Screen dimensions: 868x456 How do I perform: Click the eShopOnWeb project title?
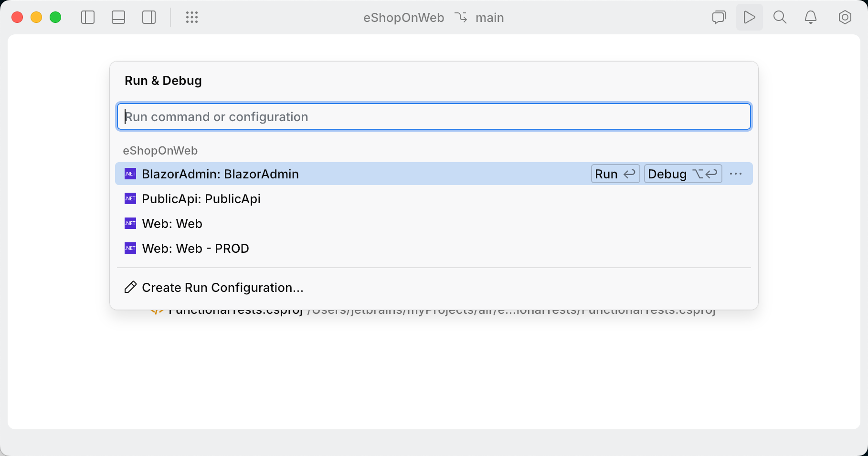click(403, 17)
